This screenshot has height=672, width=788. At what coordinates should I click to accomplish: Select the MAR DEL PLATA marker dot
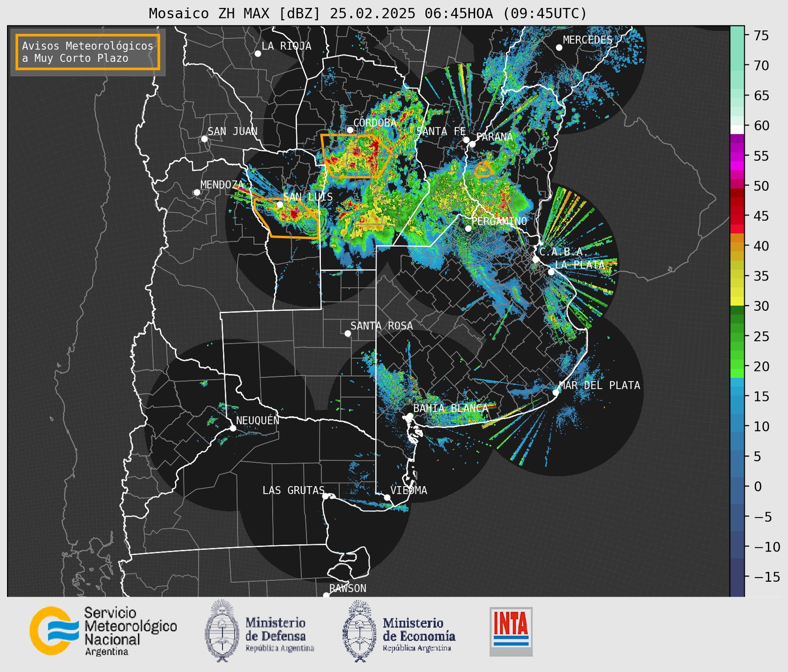point(556,393)
